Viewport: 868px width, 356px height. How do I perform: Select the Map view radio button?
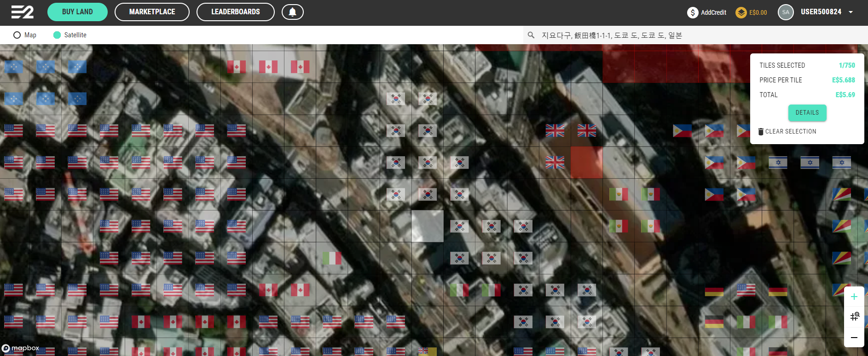pyautogui.click(x=17, y=35)
